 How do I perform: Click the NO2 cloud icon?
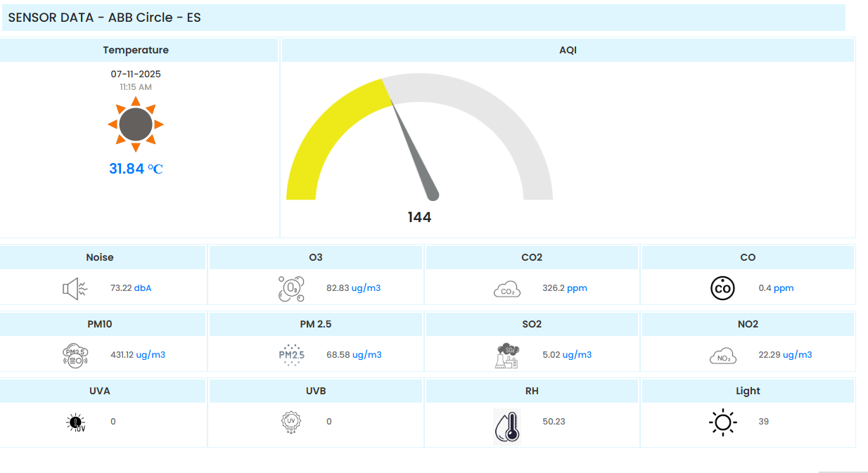[x=722, y=356]
